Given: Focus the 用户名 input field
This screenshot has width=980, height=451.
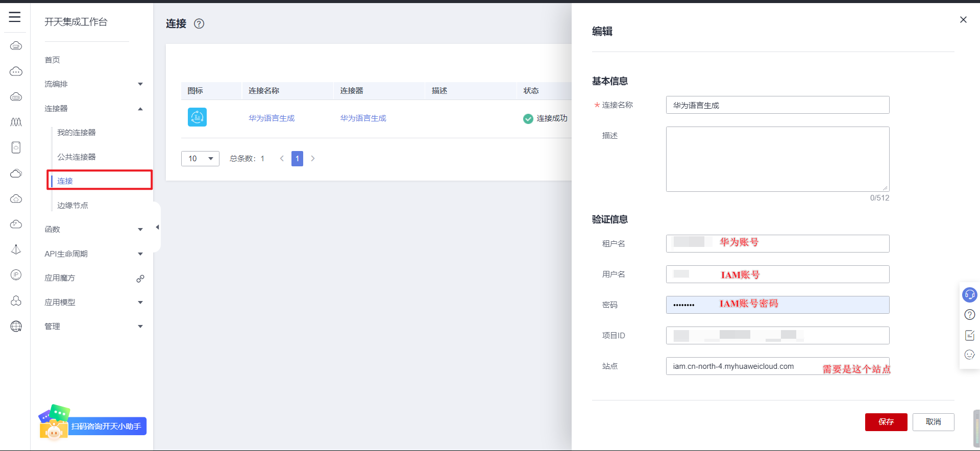Looking at the screenshot, I should point(777,274).
